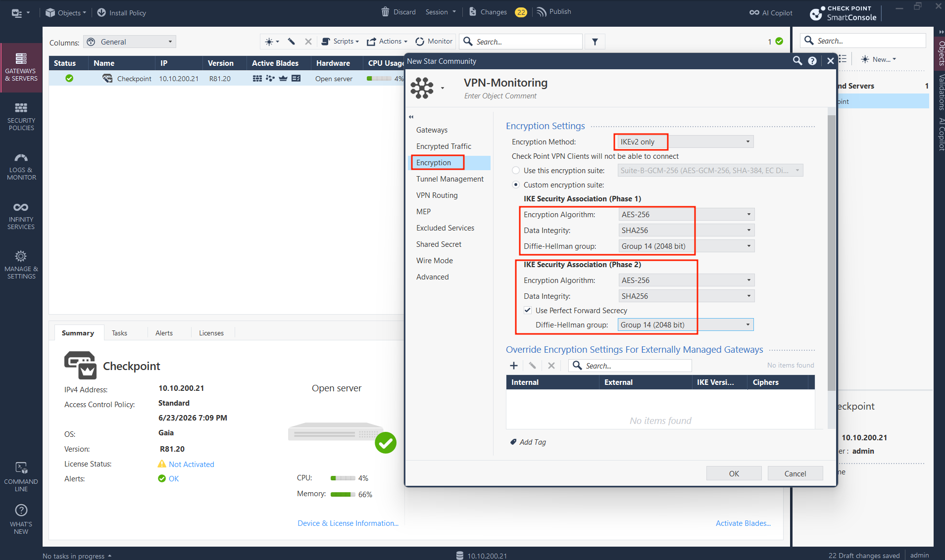This screenshot has width=945, height=560.
Task: Click the Monitor toolbar button
Action: click(x=434, y=42)
